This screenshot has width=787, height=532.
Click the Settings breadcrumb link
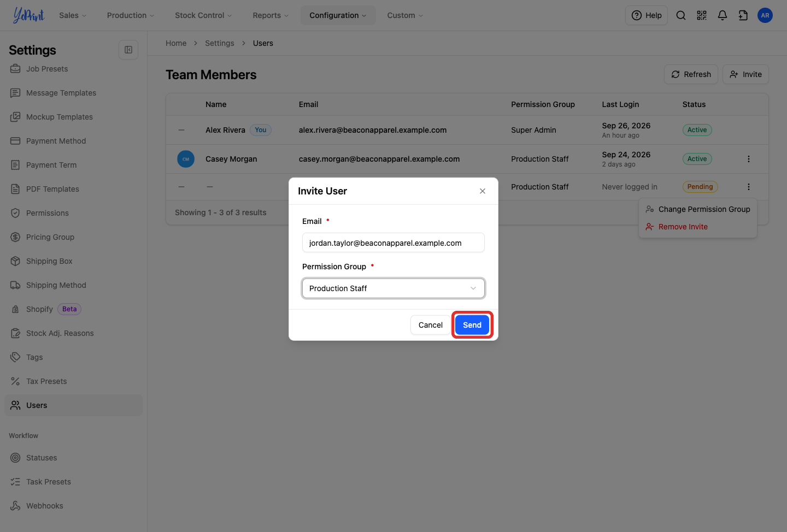pyautogui.click(x=220, y=43)
